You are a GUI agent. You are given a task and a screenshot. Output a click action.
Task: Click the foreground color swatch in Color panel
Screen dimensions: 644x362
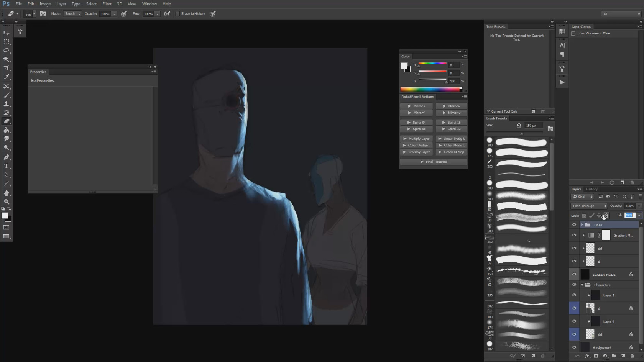pyautogui.click(x=404, y=66)
